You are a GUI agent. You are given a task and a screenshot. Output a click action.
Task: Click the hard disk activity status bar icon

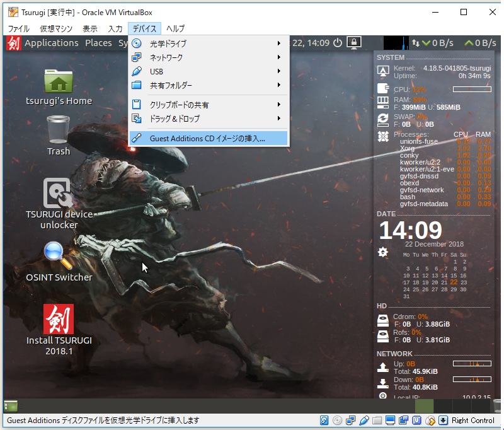click(x=324, y=421)
